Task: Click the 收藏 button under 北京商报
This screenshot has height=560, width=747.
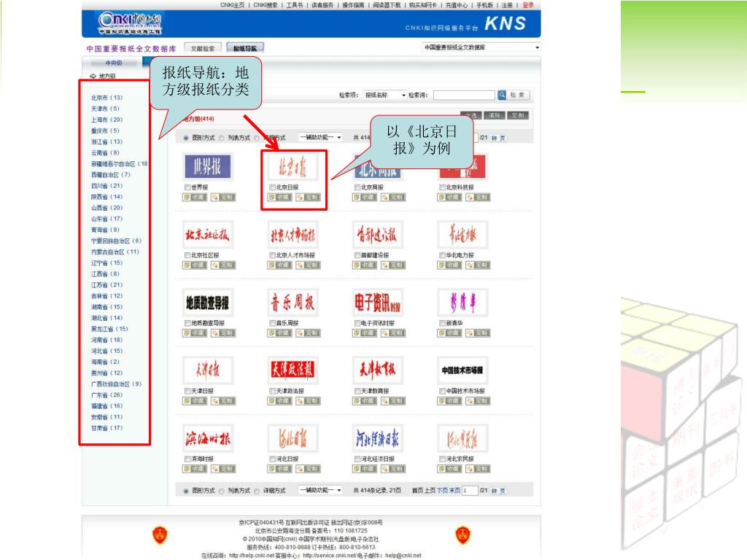Action: click(x=365, y=197)
